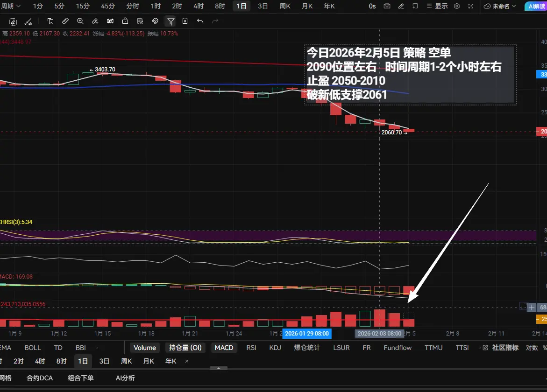Pick the 月K monthly interval in top bar
This screenshot has width=547, height=392.
[307, 6]
